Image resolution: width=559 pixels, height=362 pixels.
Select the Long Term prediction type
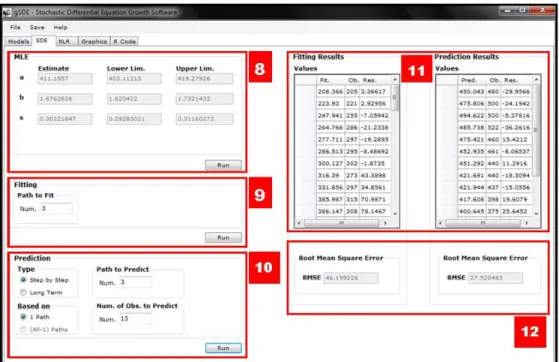coord(24,292)
